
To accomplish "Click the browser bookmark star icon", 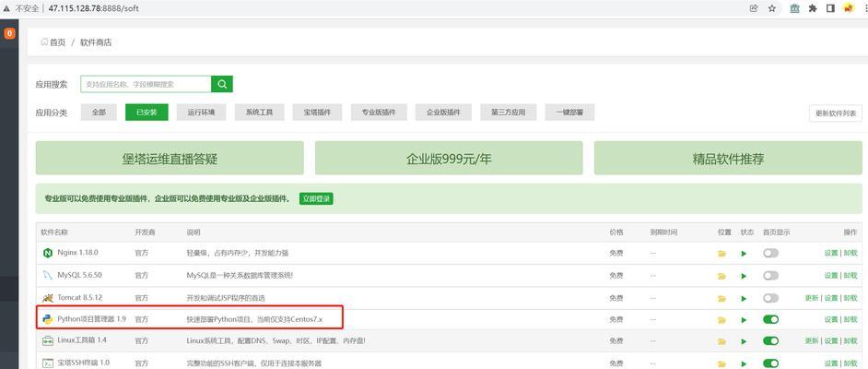I will tap(771, 8).
